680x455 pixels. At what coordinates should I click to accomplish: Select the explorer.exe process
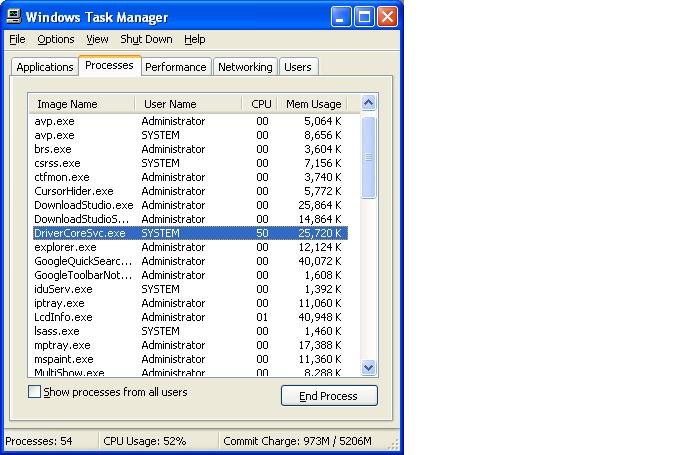[x=190, y=247]
